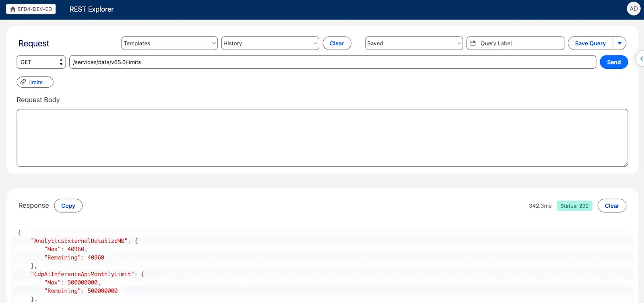Focus the request URL field
644x303 pixels.
[x=332, y=62]
